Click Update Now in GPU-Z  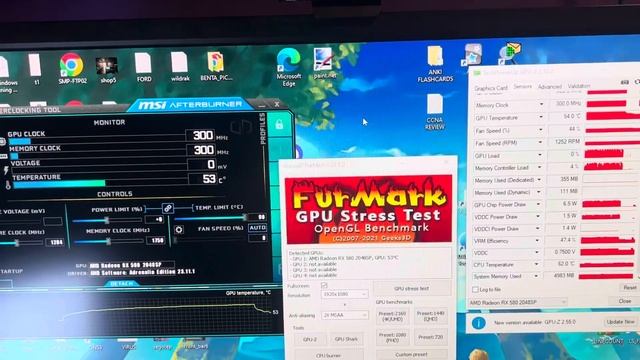(620, 322)
